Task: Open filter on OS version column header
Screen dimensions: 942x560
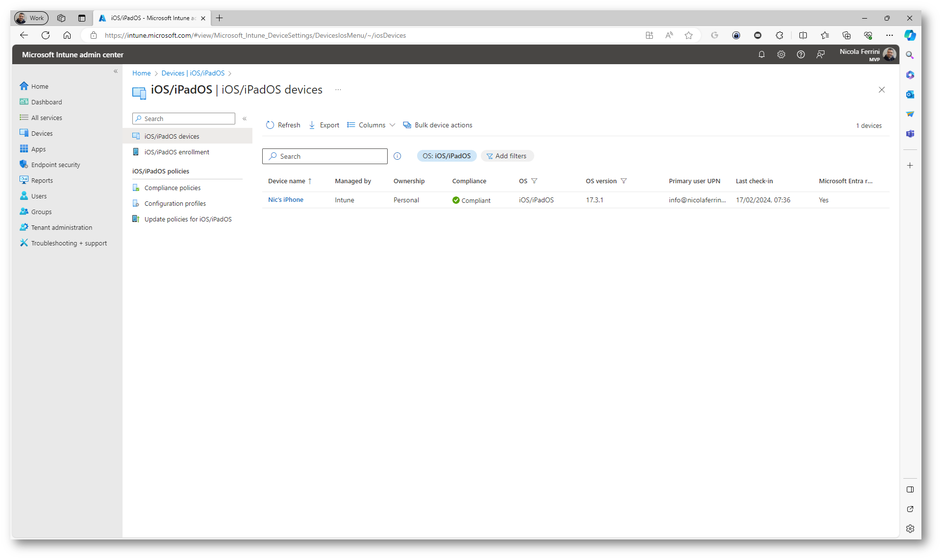Action: [x=623, y=181]
